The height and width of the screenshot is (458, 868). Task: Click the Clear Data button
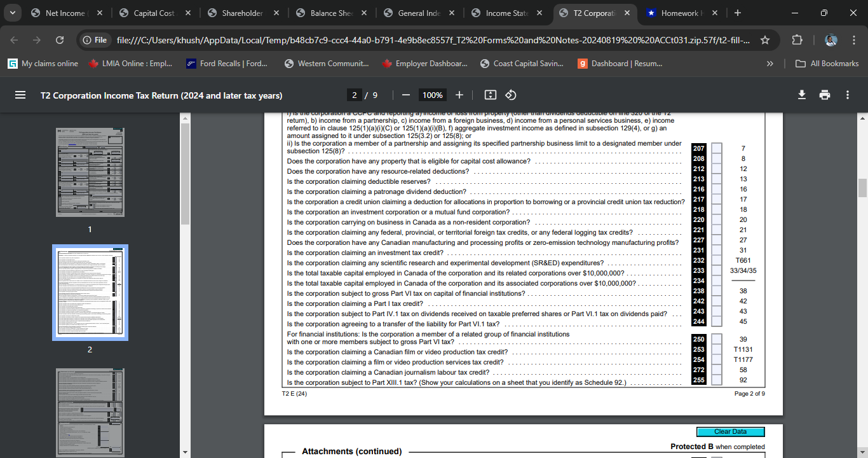click(730, 432)
